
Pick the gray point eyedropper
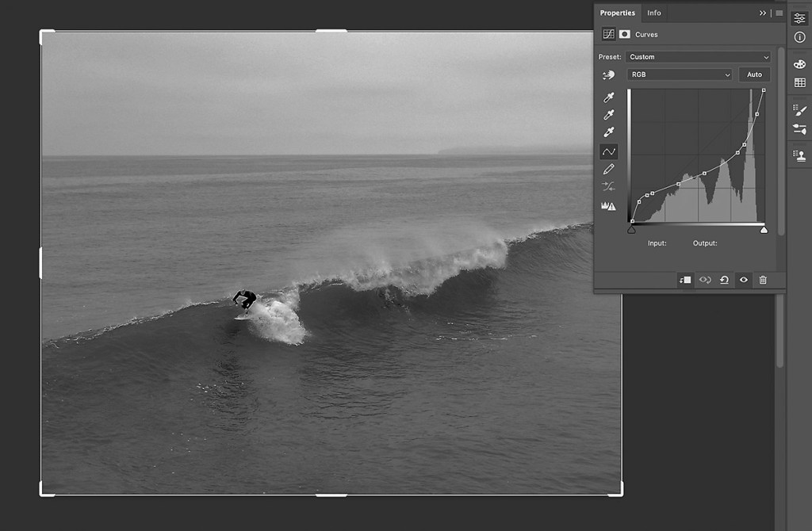click(x=608, y=115)
